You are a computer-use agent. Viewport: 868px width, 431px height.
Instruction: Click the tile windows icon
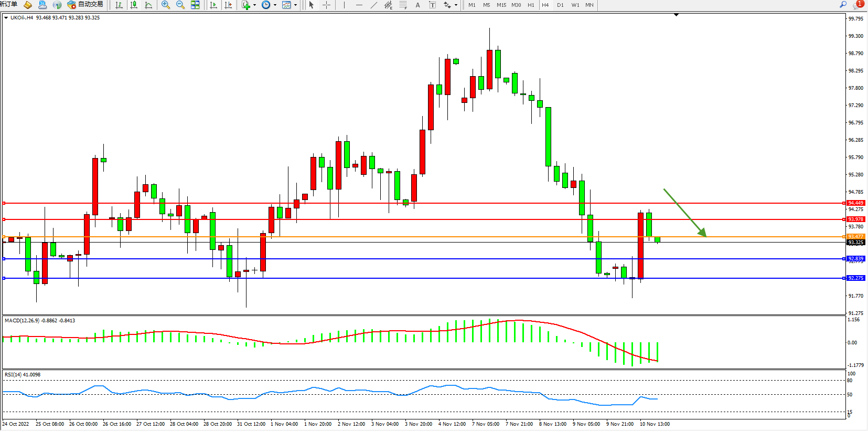[195, 5]
